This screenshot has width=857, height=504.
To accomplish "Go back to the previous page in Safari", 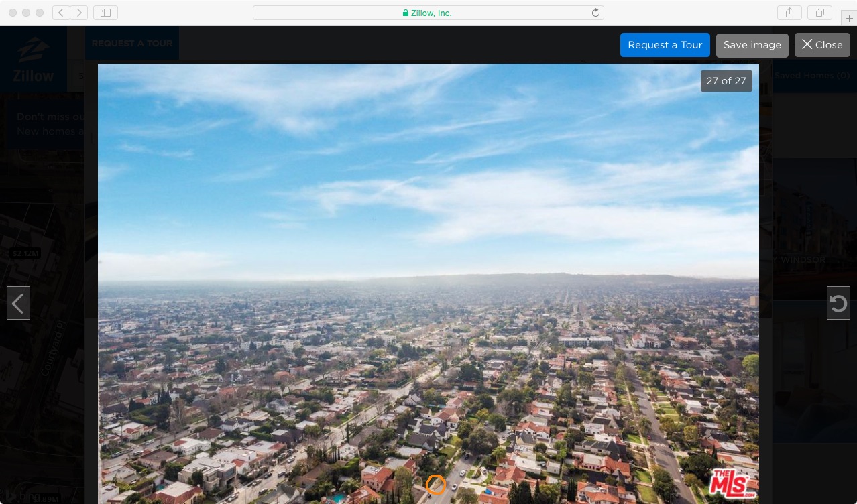I will [x=61, y=13].
